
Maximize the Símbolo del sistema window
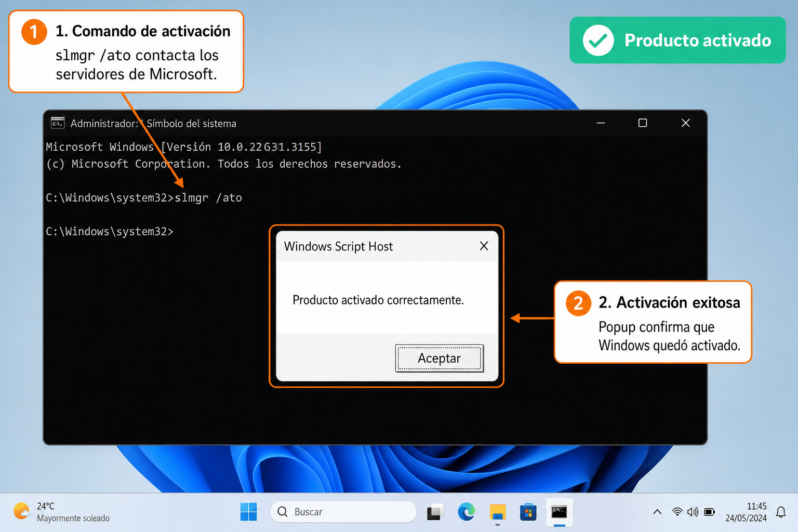pos(643,123)
